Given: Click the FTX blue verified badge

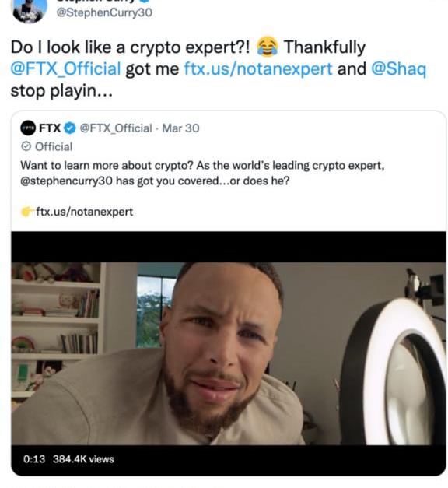Looking at the screenshot, I should pos(70,128).
